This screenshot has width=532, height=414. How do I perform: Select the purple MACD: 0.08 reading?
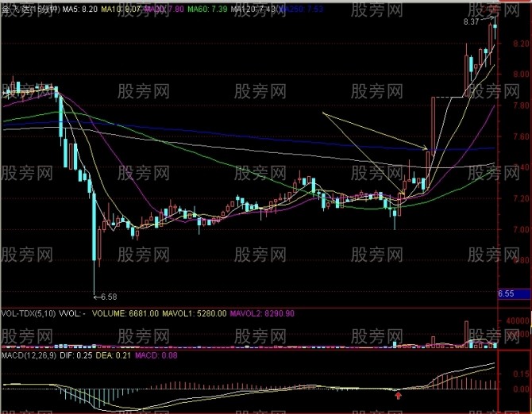[156, 355]
